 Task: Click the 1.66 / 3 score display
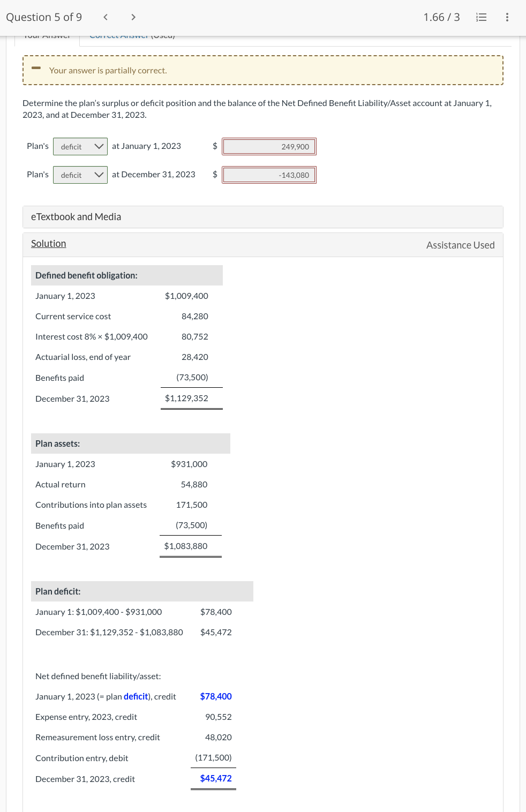coord(441,17)
